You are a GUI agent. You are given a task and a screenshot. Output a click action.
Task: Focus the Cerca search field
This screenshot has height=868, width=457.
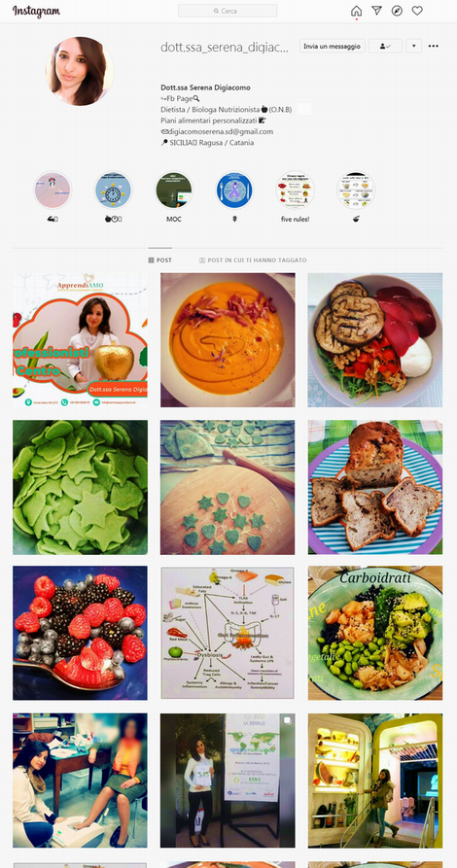click(228, 11)
